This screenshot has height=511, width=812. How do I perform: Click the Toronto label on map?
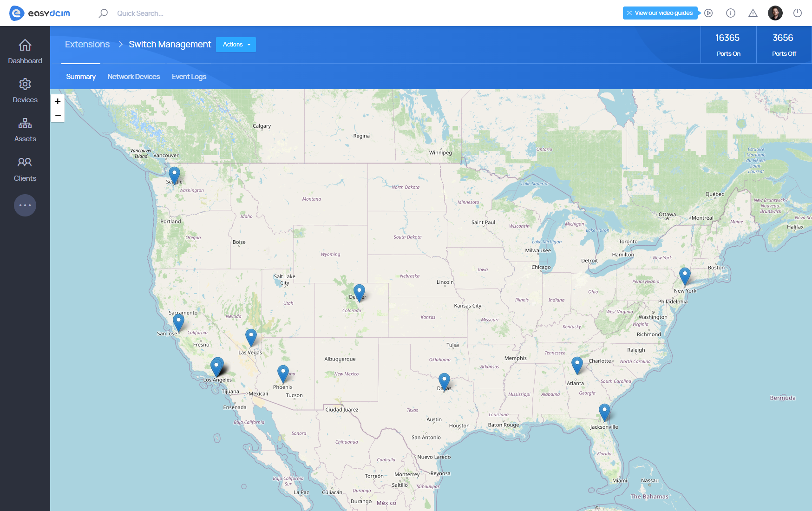[628, 242]
